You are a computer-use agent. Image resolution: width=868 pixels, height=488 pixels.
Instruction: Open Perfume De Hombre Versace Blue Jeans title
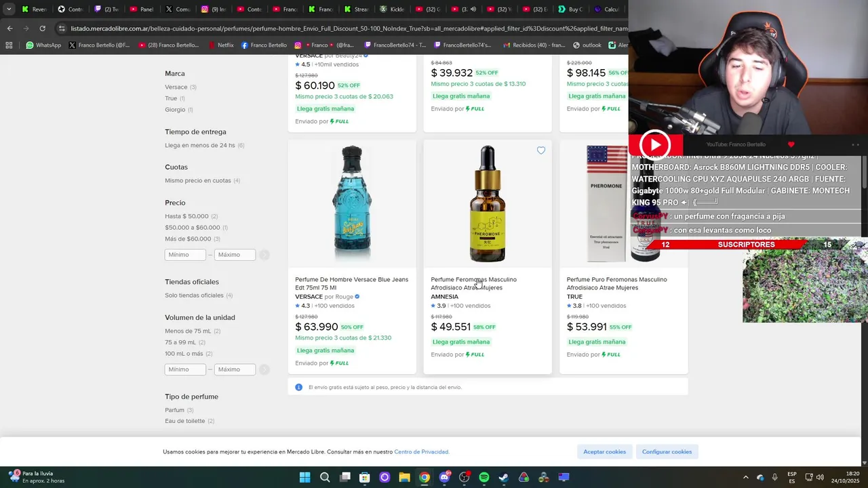coord(352,283)
